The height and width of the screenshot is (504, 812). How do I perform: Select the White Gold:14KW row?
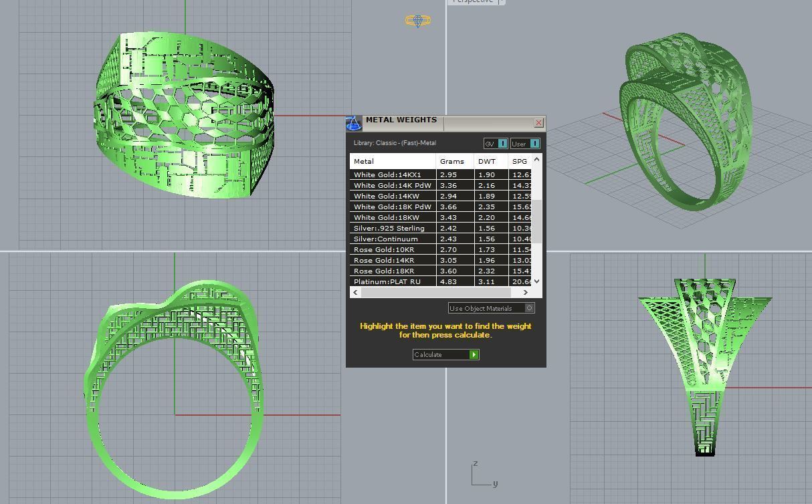point(441,196)
